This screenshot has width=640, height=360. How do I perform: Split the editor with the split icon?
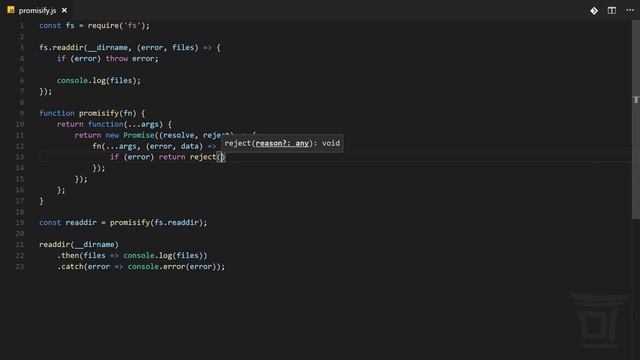pyautogui.click(x=611, y=11)
